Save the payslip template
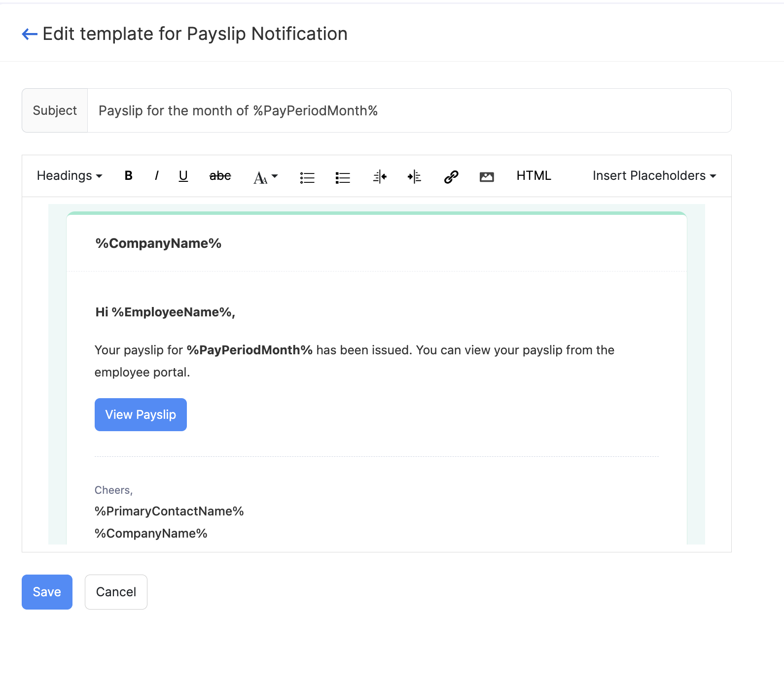Viewport: 784px width, 682px height. tap(47, 592)
